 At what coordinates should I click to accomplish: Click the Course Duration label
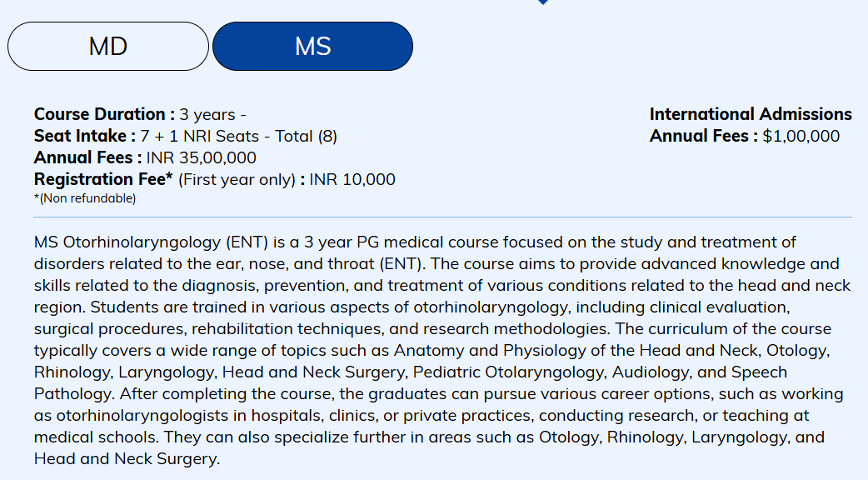click(104, 114)
